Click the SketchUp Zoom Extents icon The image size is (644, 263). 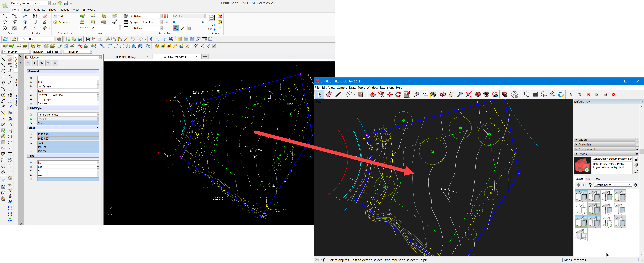[469, 95]
